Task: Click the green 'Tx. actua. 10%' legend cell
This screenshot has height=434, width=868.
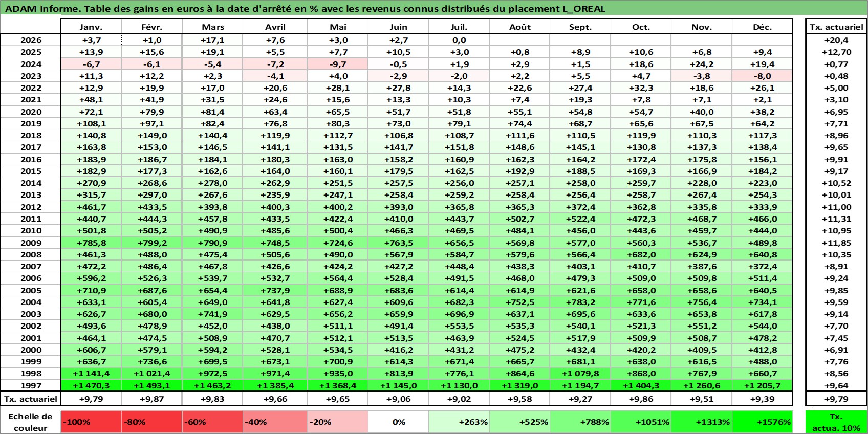Action: [836, 422]
